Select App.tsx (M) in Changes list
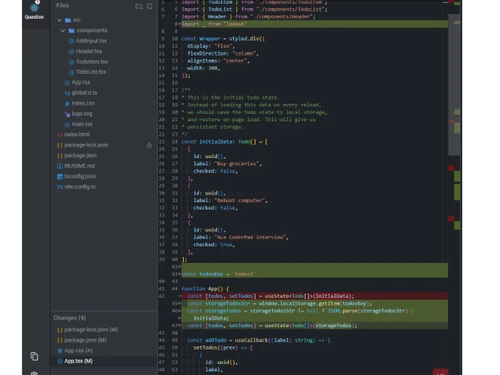The height and width of the screenshot is (375, 500). pyautogui.click(x=78, y=361)
